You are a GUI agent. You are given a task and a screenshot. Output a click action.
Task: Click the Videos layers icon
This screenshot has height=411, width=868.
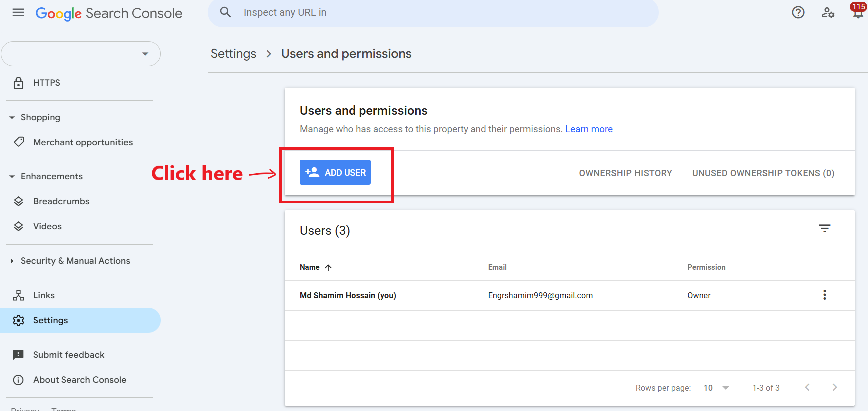pos(19,226)
